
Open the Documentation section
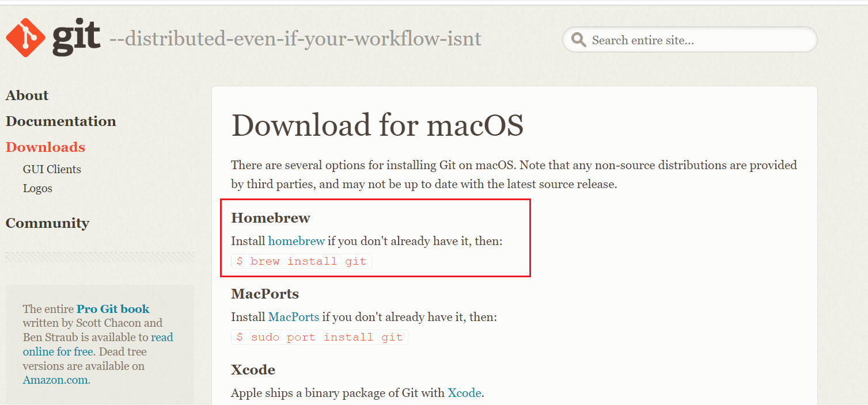[61, 121]
